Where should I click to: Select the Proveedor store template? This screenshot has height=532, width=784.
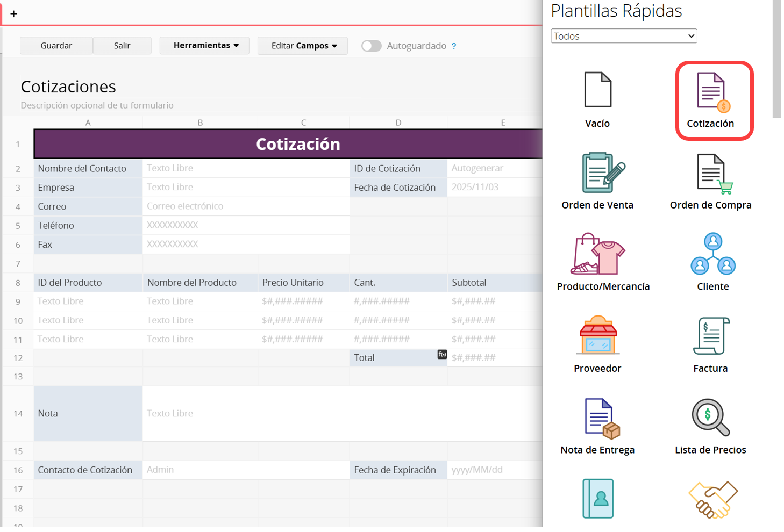point(597,335)
